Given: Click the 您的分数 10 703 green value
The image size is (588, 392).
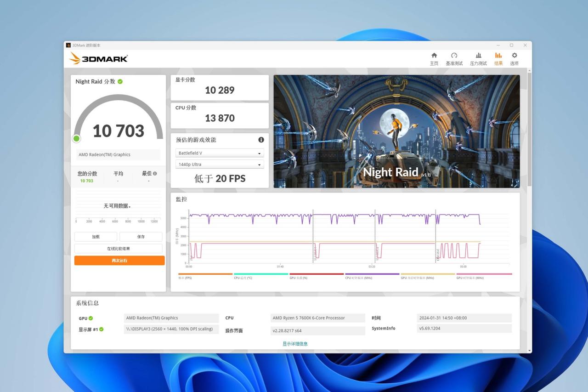Looking at the screenshot, I should [86, 181].
